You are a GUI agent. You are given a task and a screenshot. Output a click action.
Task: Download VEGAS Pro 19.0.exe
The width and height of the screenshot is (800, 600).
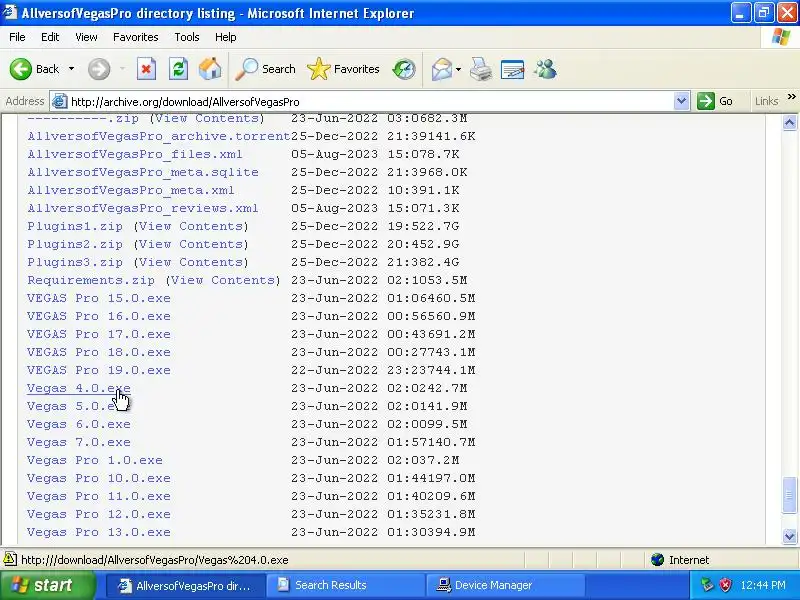pyautogui.click(x=99, y=370)
